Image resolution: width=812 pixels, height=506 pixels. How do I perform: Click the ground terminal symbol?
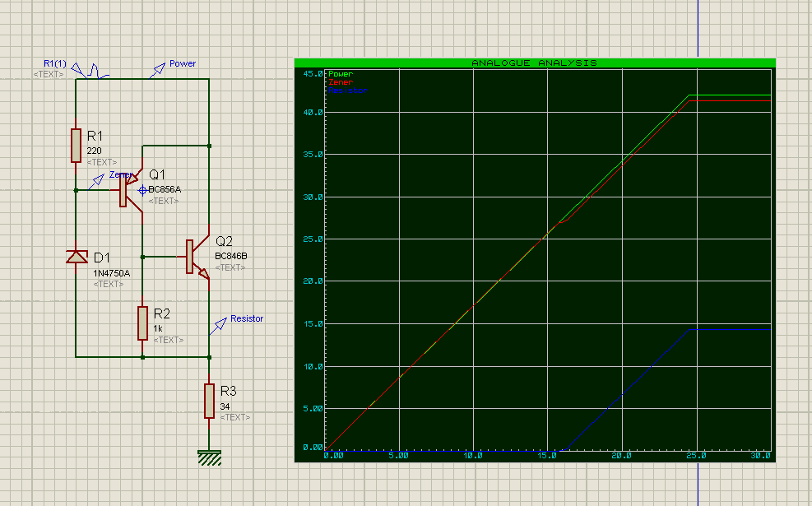[x=209, y=457]
